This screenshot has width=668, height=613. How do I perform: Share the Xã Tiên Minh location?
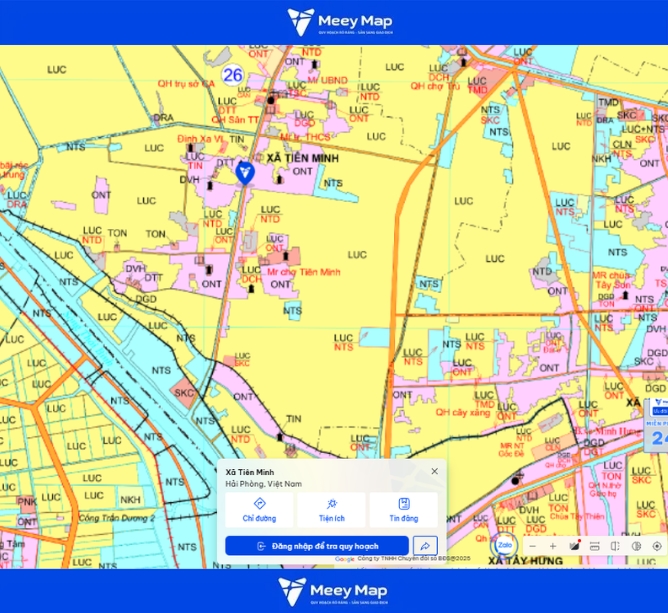coord(425,546)
